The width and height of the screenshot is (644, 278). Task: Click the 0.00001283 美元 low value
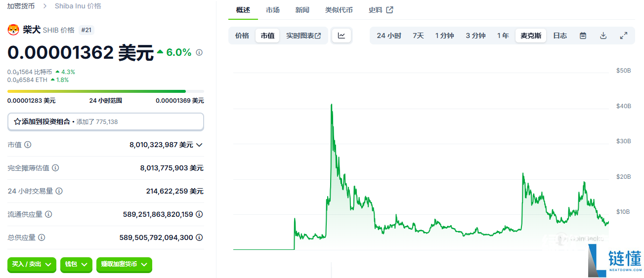[x=31, y=101]
